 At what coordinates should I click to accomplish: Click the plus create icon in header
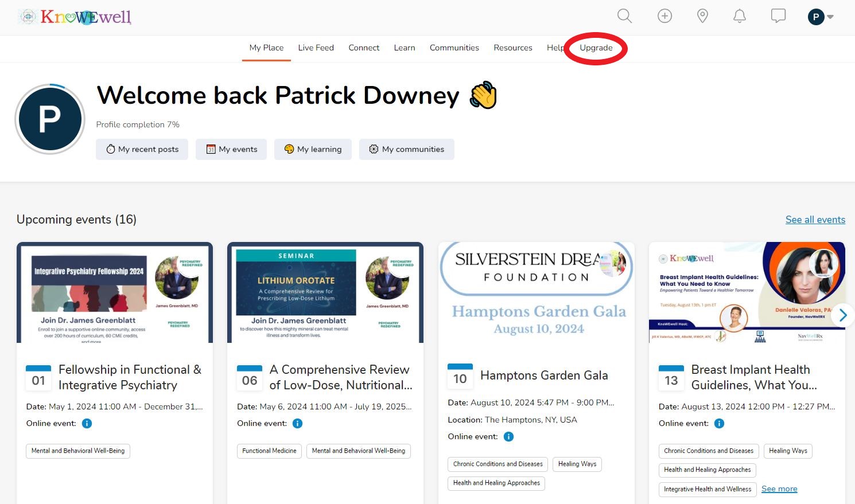click(x=664, y=16)
